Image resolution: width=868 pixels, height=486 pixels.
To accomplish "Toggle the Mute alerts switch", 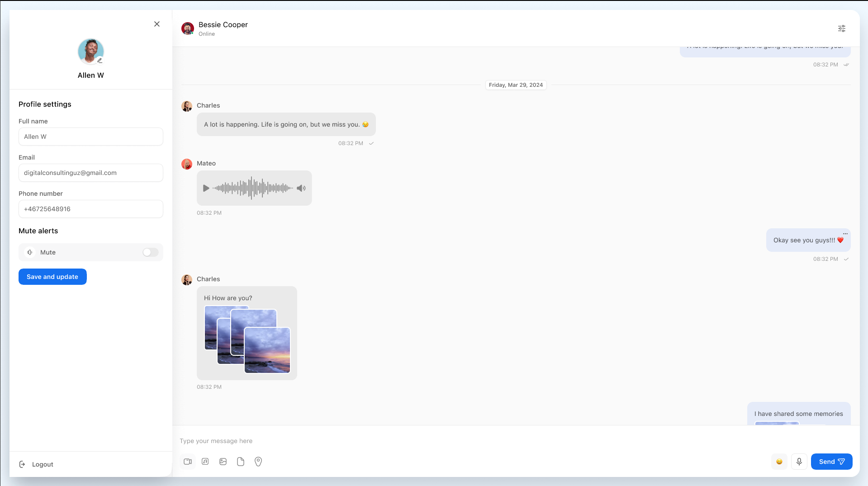I will (150, 252).
